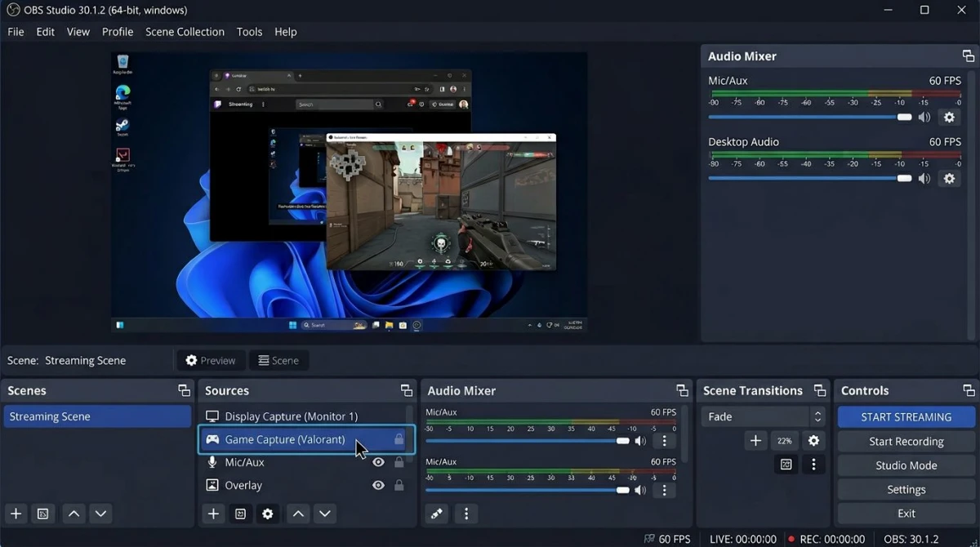Switch to the Scene tab
This screenshot has height=547, width=980.
click(x=278, y=360)
